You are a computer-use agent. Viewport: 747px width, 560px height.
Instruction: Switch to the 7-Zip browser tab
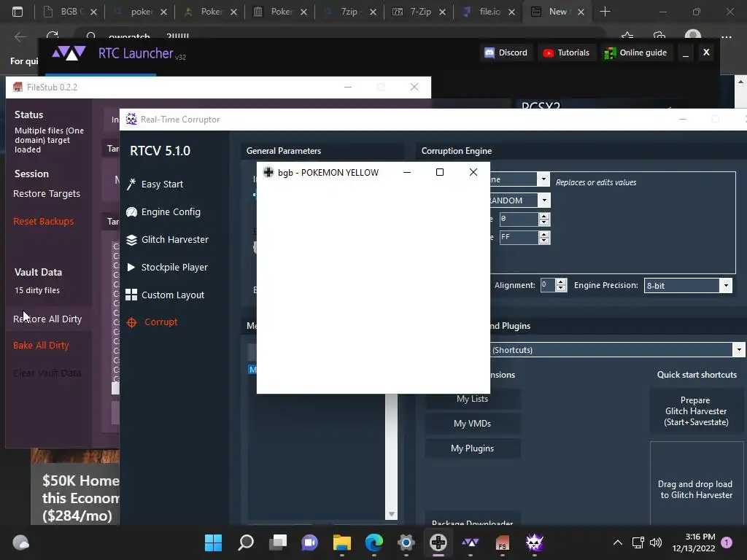pyautogui.click(x=420, y=12)
